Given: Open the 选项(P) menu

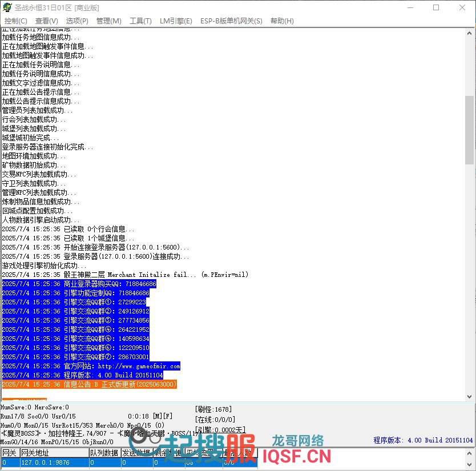Looking at the screenshot, I should point(77,21).
